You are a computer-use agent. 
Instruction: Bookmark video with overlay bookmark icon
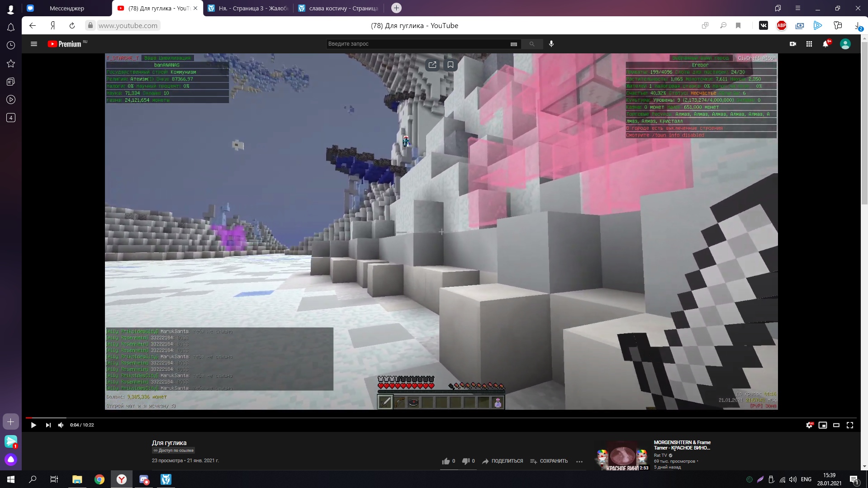click(x=451, y=65)
